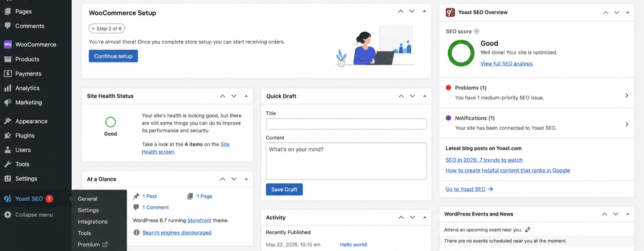Click the Yoast logo in SEO Overview header
644x251 pixels.
(x=450, y=12)
